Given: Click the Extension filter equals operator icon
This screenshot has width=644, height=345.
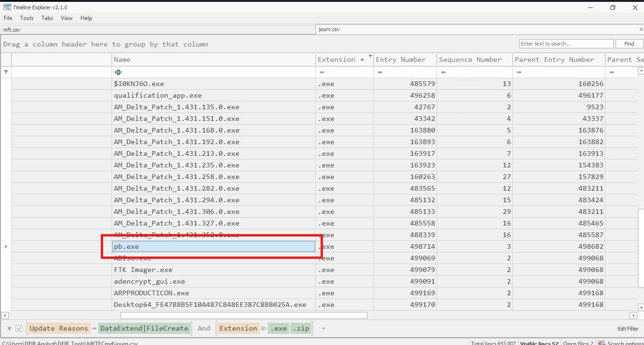Looking at the screenshot, I should 322,73.
